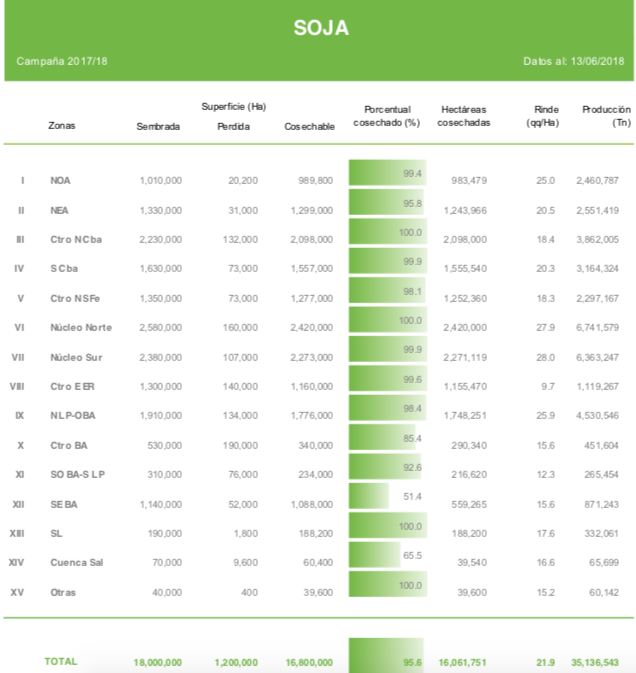Click the Campaña 2017/18 label
Viewport: 636px width, 673px height.
pos(61,62)
